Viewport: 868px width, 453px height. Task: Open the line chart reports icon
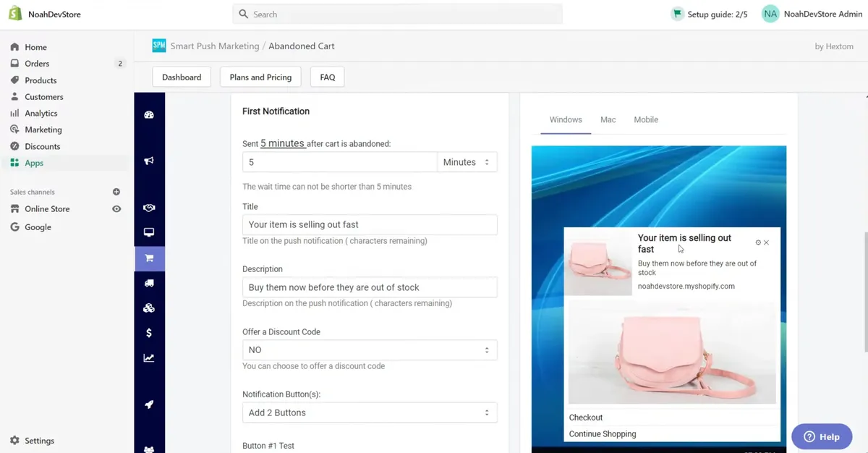[149, 357]
